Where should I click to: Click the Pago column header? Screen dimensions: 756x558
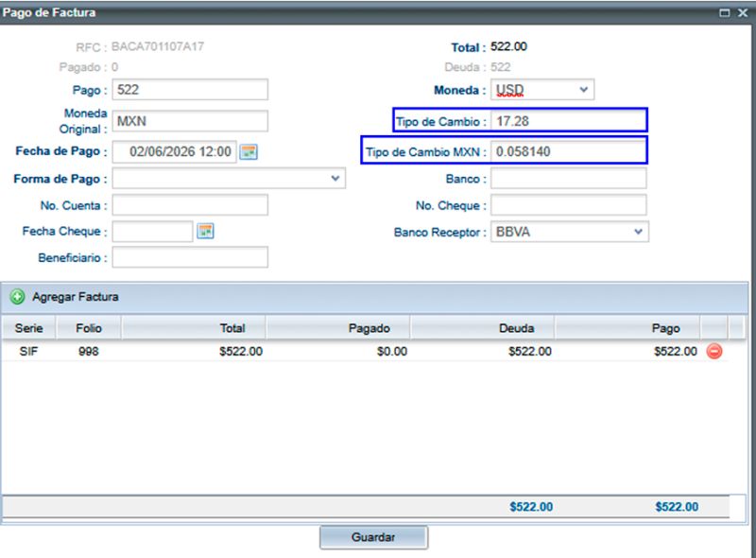(627, 328)
